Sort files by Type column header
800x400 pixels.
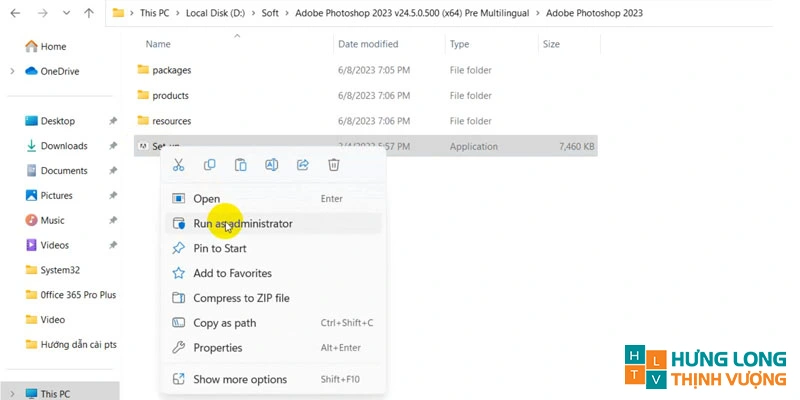coord(459,44)
